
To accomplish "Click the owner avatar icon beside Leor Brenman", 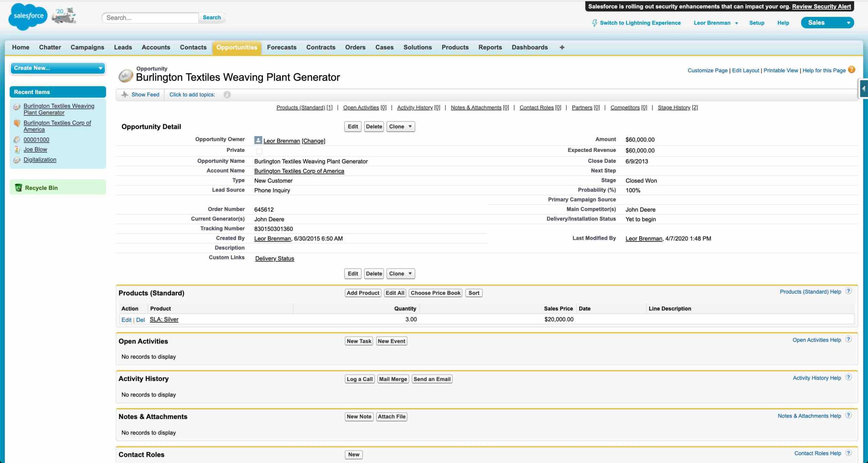I will (x=258, y=140).
